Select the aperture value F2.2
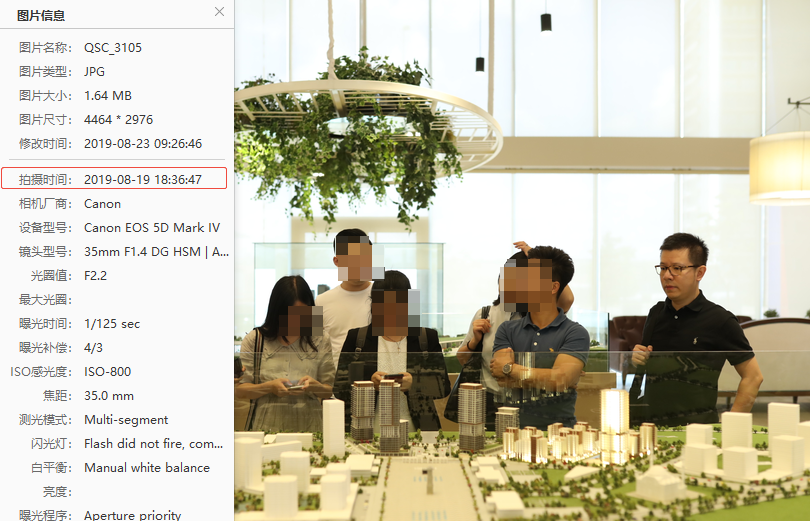 click(96, 276)
